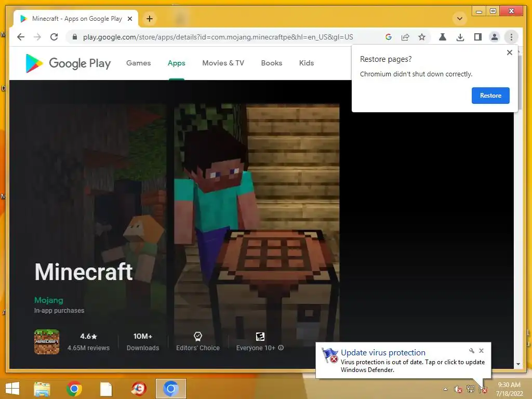532x399 pixels.
Task: Click the browser forward arrow
Action: coord(37,37)
